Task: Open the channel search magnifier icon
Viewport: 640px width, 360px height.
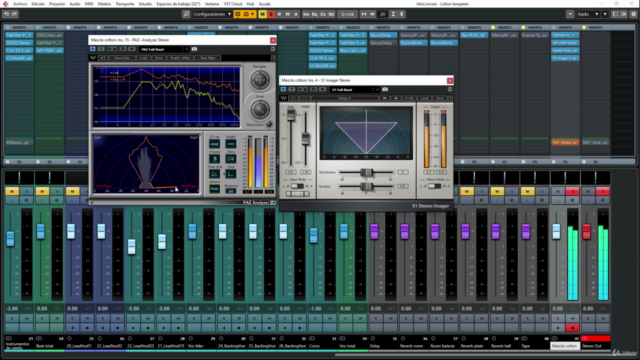Action: [186, 14]
